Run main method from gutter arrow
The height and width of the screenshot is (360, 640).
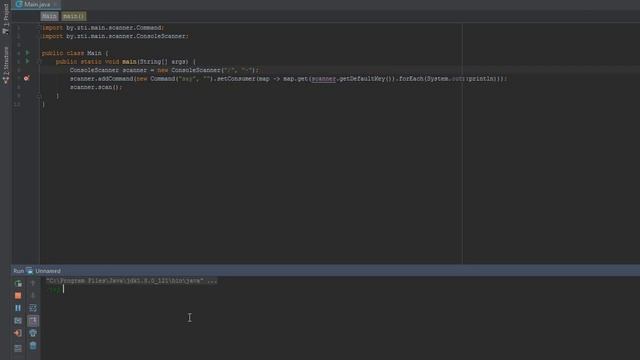(x=27, y=61)
